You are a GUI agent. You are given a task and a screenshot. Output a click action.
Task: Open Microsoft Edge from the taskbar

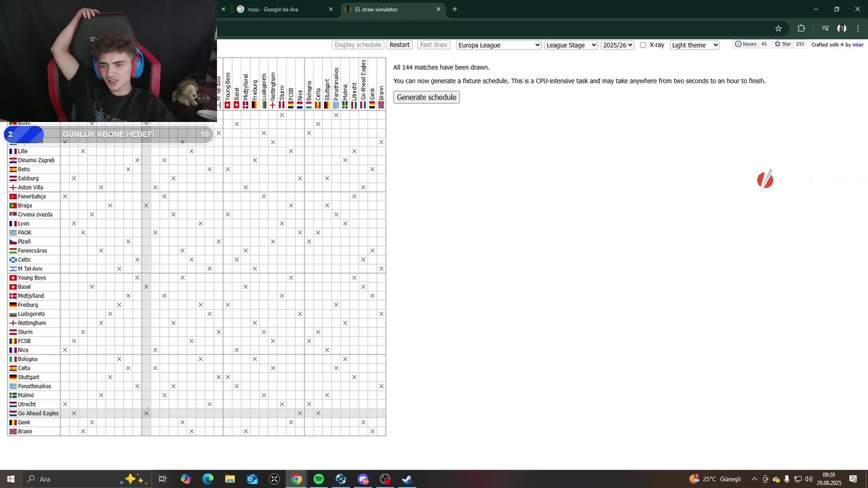[208, 479]
